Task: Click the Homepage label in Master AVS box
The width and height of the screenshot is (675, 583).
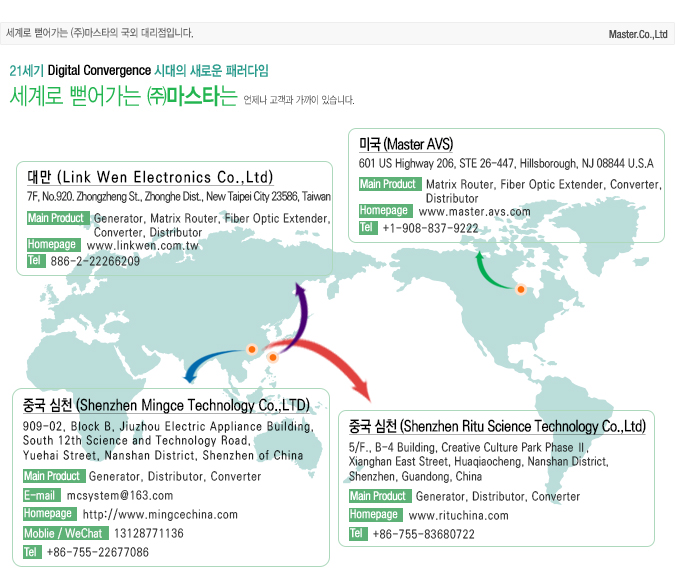Action: point(386,211)
